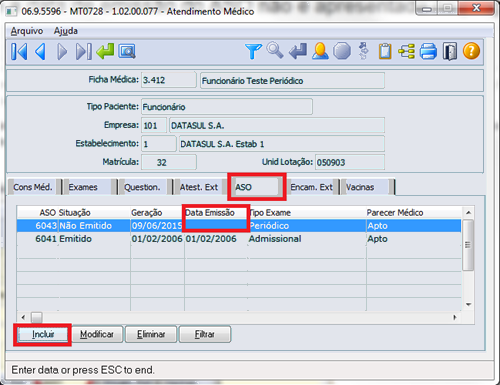Open the Arquivo menu
Viewport: 500px width, 385px height.
point(27,31)
